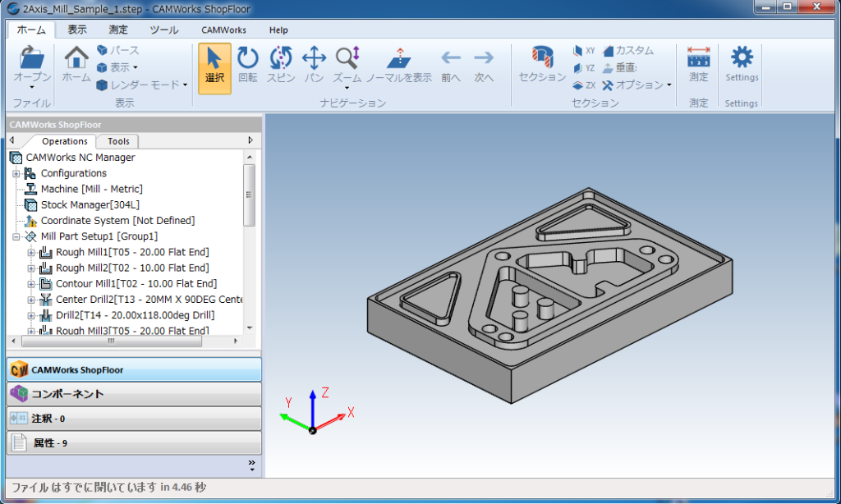Select the Rotate (回転) navigation tool

[248, 66]
